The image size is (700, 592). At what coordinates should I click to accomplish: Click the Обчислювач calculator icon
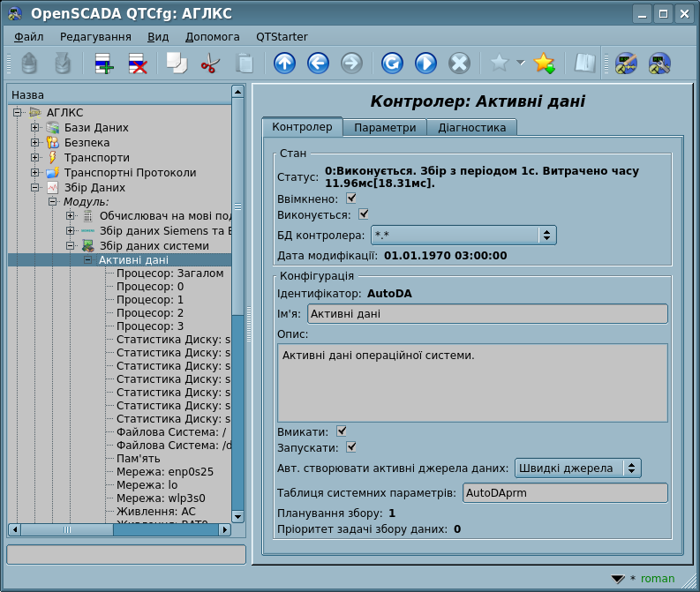tap(88, 216)
